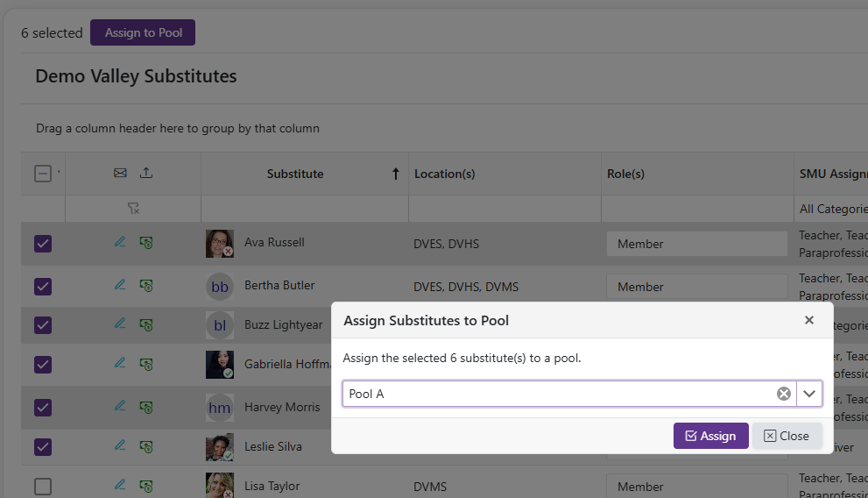Screen dimensions: 868x498
Task: Edit Buzz Lightyear with pencil icon
Action: click(x=120, y=324)
